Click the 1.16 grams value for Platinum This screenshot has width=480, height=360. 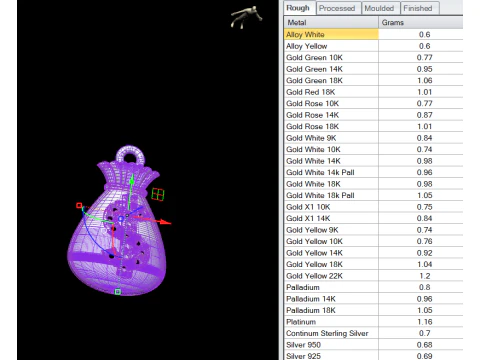(425, 322)
